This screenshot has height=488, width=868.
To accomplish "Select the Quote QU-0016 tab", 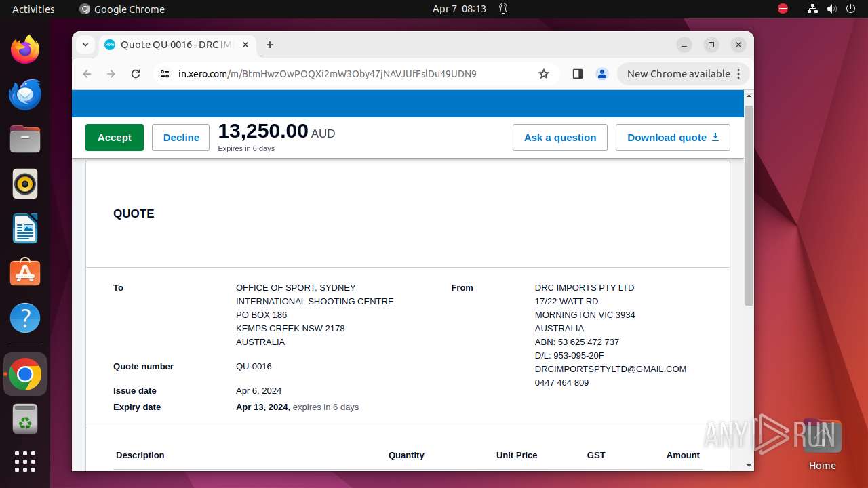I will 177,45.
